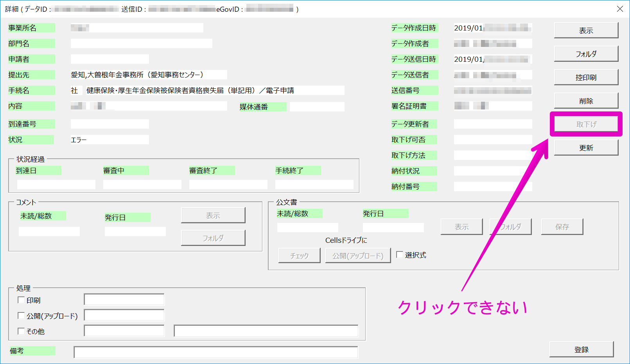This screenshot has width=630, height=364.
Task: Click the short input field beside その他
Action: click(124, 331)
